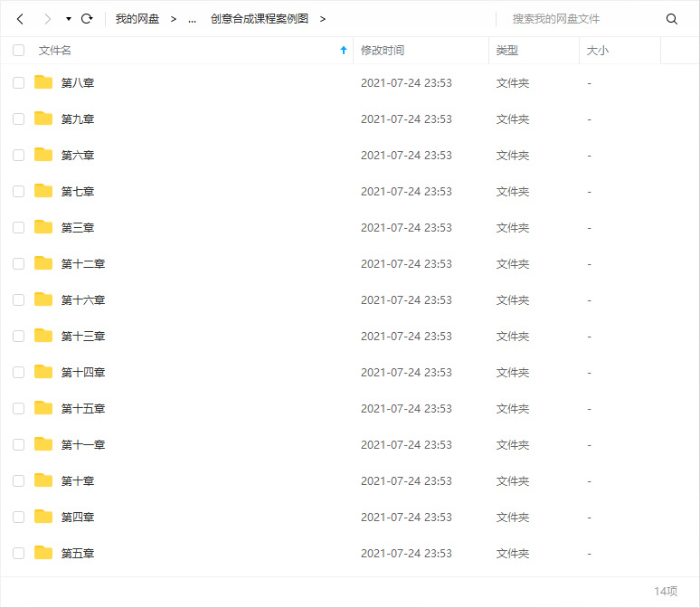Go forward with the right arrow
The height and width of the screenshot is (608, 700).
coord(47,19)
